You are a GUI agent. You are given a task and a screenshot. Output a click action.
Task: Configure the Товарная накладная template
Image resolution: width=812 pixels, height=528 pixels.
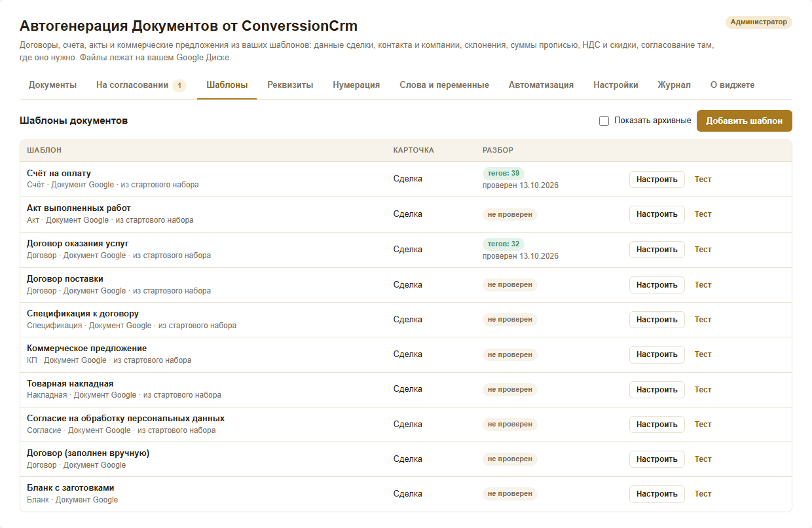pyautogui.click(x=657, y=390)
